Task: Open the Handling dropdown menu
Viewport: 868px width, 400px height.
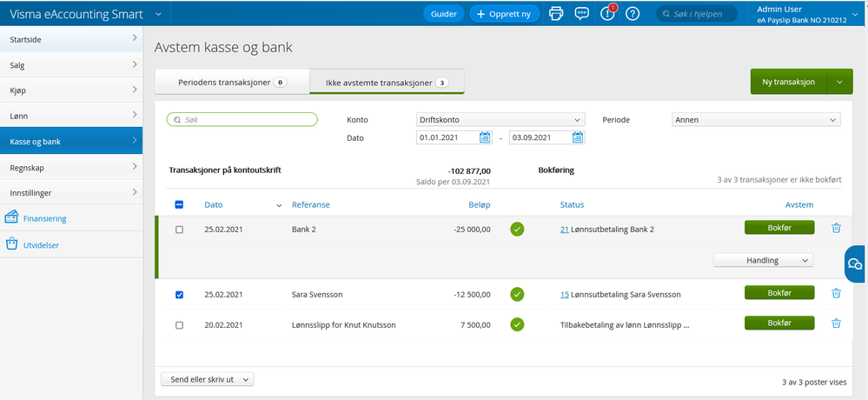Action: (762, 260)
